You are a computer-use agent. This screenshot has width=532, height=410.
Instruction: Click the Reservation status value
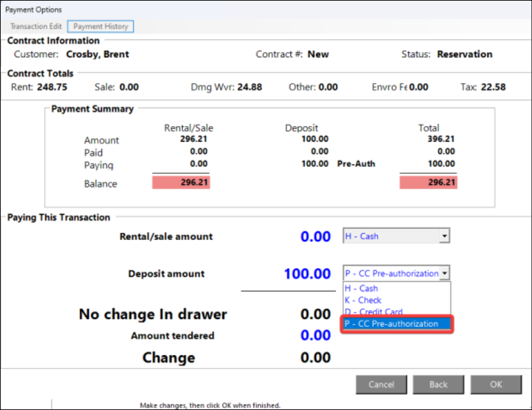[x=464, y=54]
